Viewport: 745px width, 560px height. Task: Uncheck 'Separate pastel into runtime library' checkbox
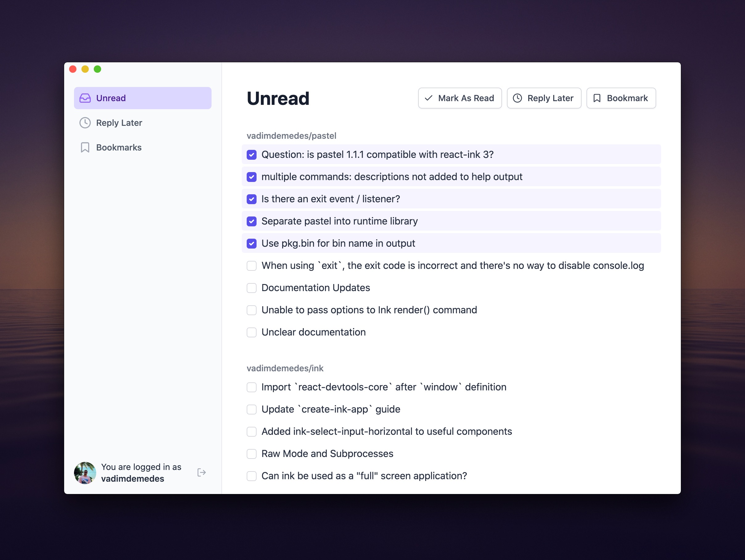pos(252,222)
